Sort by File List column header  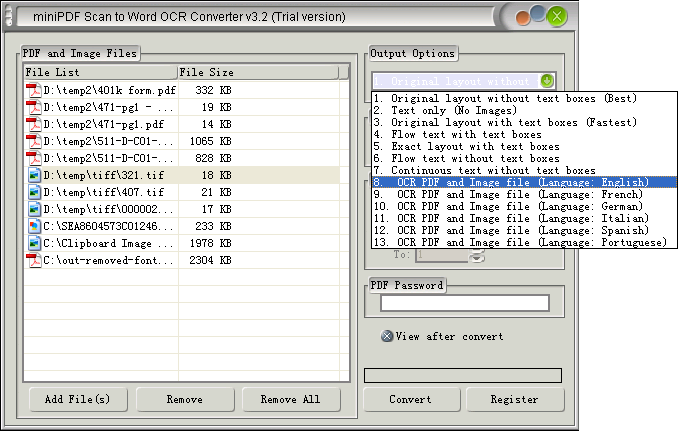(x=100, y=72)
